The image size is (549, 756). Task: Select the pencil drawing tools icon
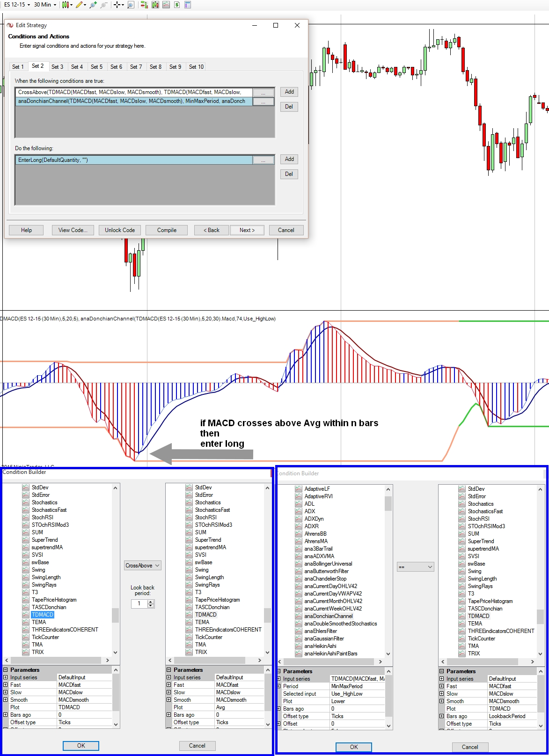point(79,5)
